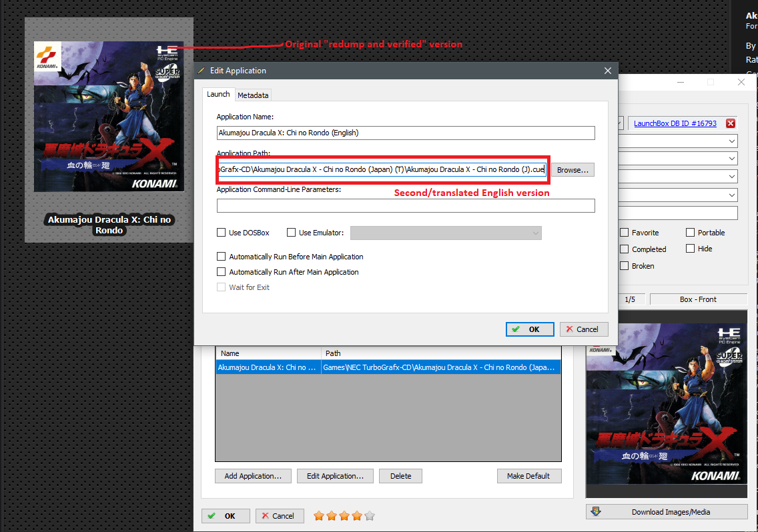The width and height of the screenshot is (758, 532).
Task: Open the Use Emulator dropdown list
Action: click(x=446, y=233)
